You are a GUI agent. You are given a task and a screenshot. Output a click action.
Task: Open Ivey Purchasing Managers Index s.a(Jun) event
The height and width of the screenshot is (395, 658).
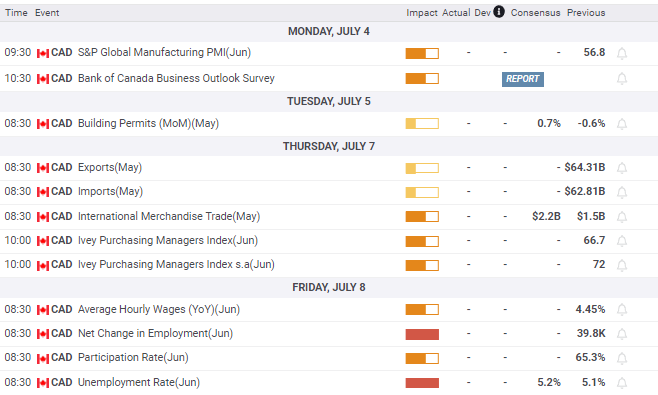pos(176,264)
